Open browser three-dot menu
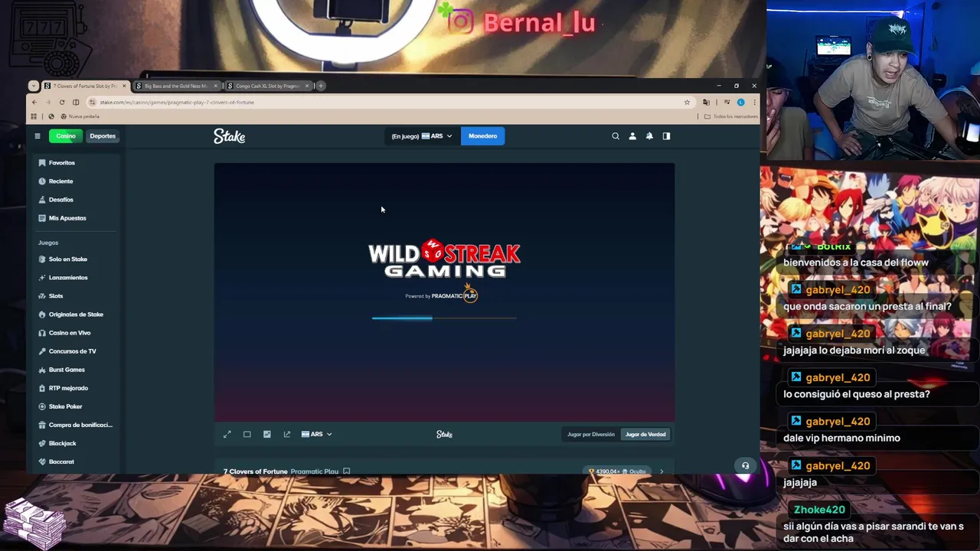This screenshot has height=551, width=980. tap(754, 103)
